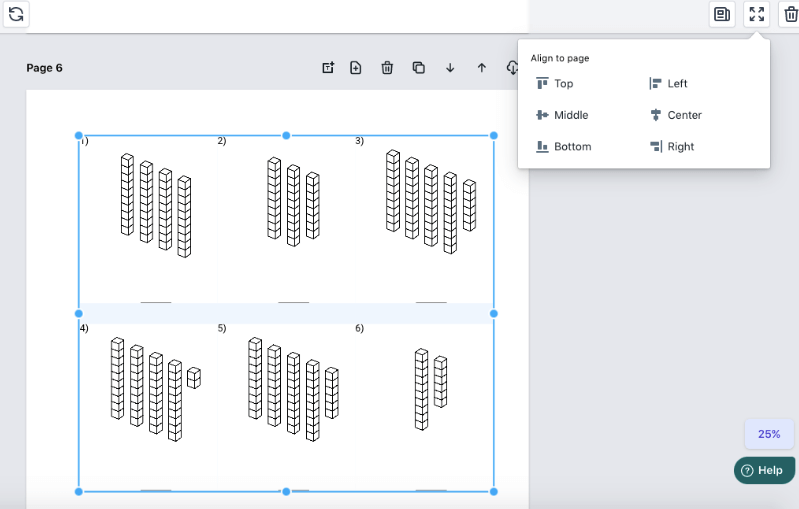Click the block rods image in problem 3

pyautogui.click(x=431, y=202)
